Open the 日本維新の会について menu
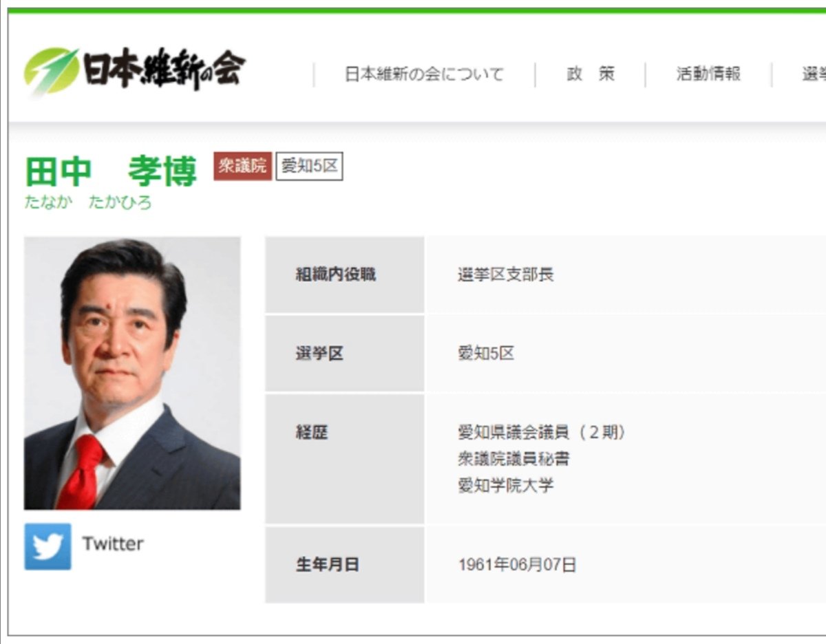 (x=424, y=74)
